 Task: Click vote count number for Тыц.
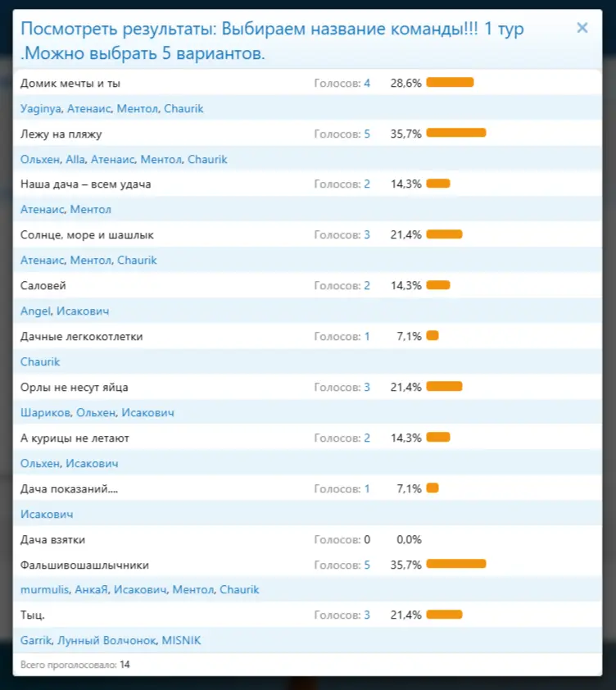click(367, 615)
